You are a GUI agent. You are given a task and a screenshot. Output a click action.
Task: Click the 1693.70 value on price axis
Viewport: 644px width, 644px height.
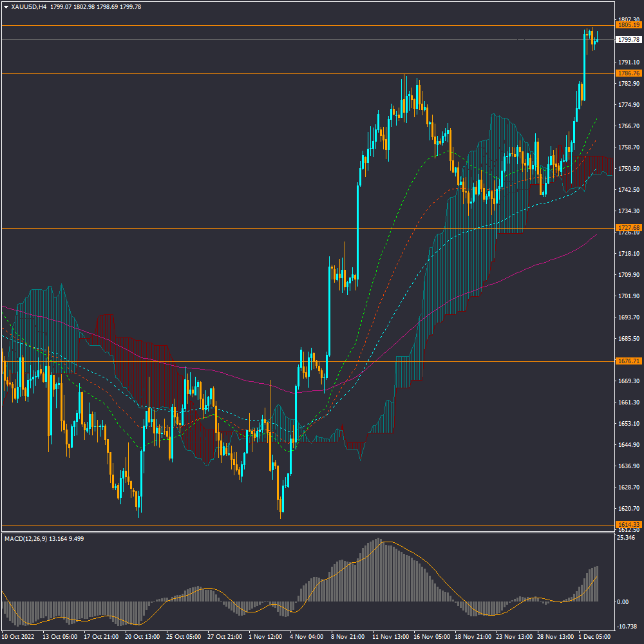click(628, 317)
